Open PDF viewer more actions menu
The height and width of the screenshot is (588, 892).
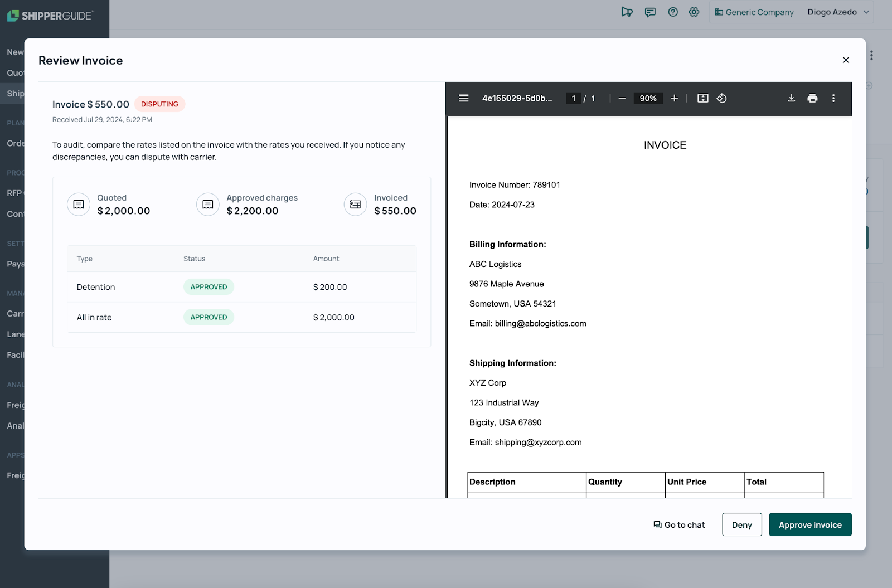tap(833, 98)
